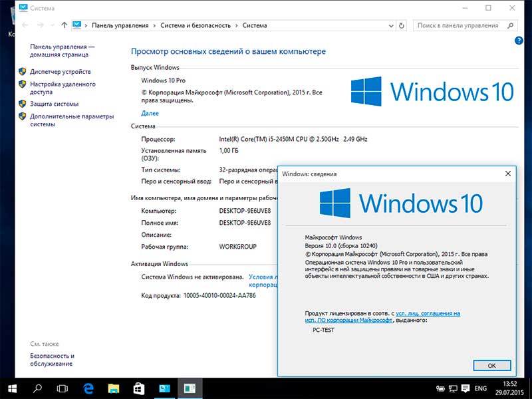
Task: Click the 'Далее' link under Windows edition
Action: point(150,113)
